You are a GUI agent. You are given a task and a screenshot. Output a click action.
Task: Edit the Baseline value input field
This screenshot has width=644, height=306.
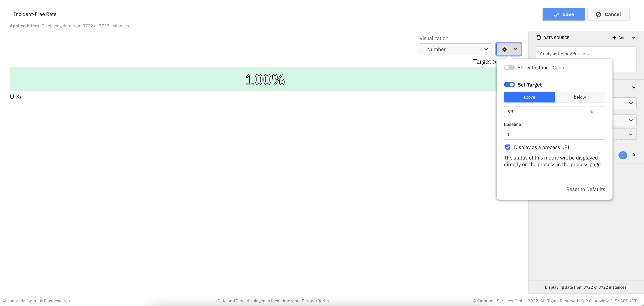(x=554, y=134)
